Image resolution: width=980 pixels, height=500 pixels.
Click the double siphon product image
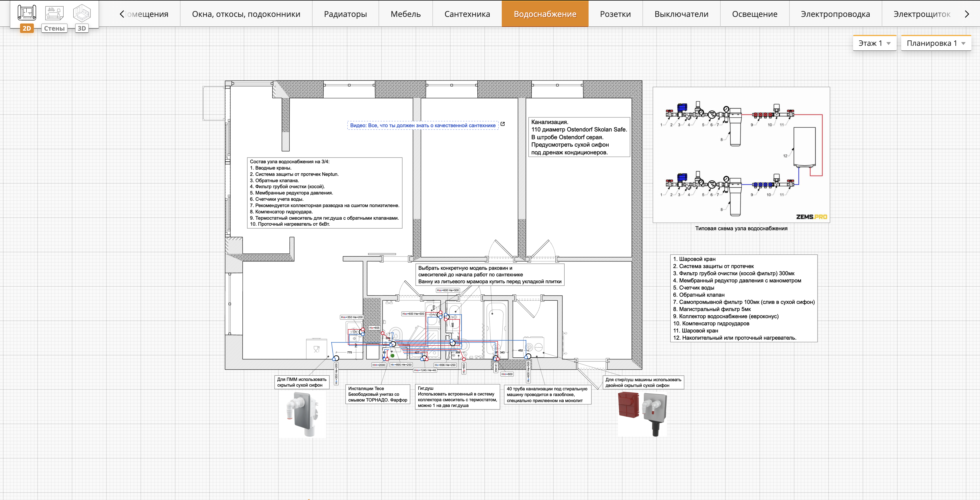point(642,414)
